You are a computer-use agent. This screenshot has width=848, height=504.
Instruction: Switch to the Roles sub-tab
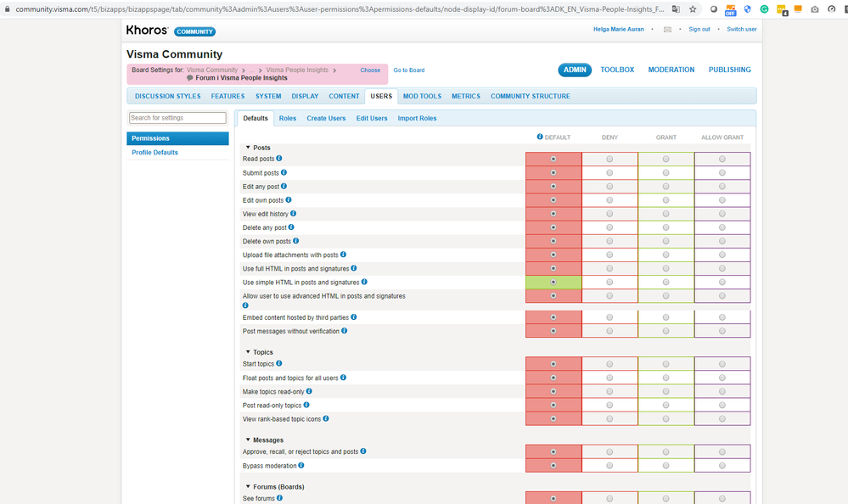(288, 119)
